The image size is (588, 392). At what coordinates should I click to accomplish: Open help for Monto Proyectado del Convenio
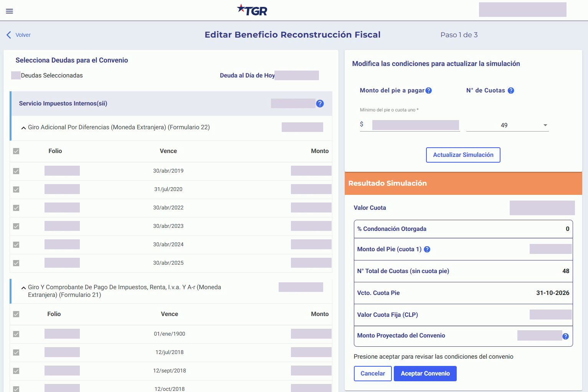tap(566, 336)
